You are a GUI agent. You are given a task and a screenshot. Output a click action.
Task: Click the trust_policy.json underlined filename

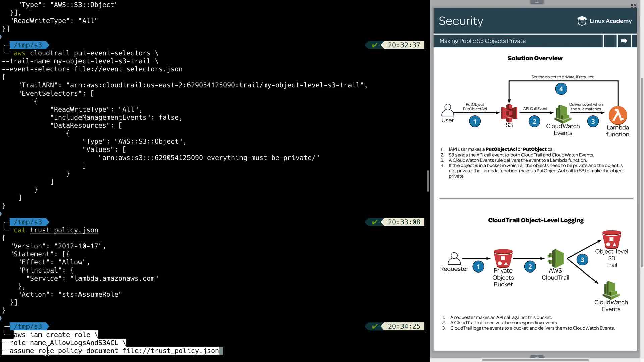click(64, 230)
